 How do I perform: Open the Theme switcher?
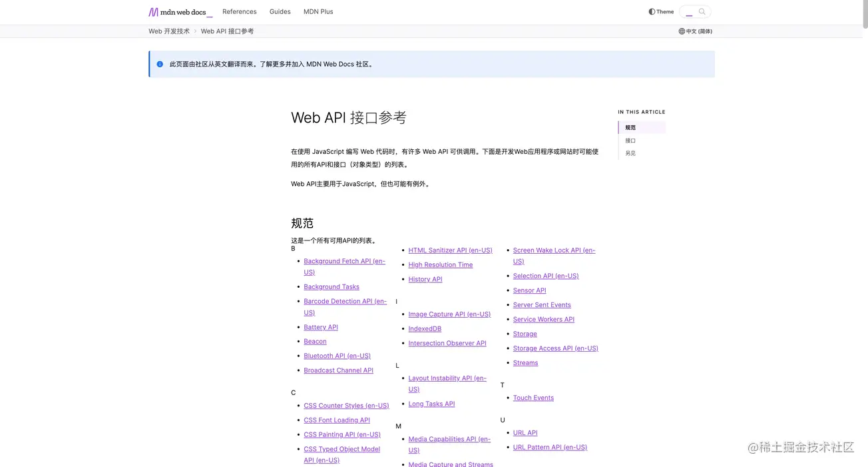click(661, 12)
